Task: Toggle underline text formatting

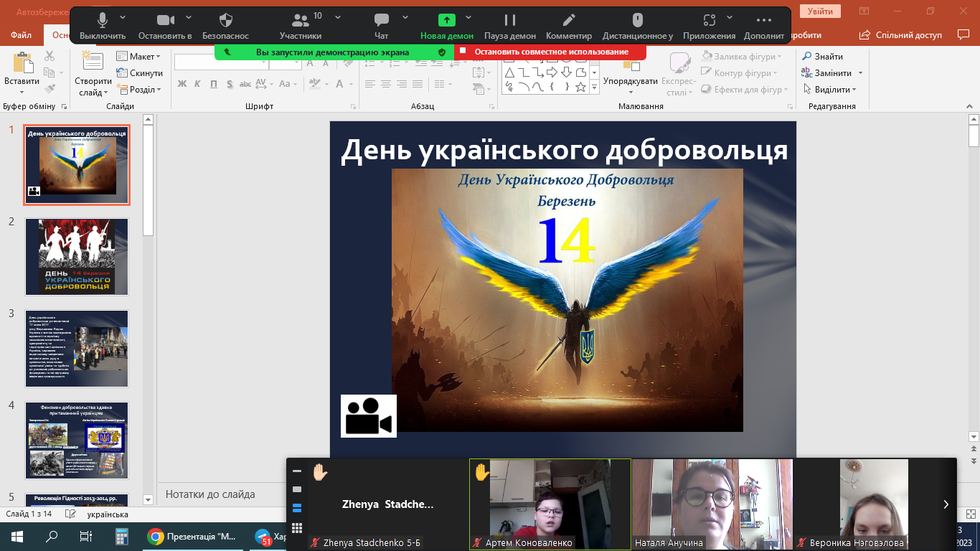Action: point(214,84)
